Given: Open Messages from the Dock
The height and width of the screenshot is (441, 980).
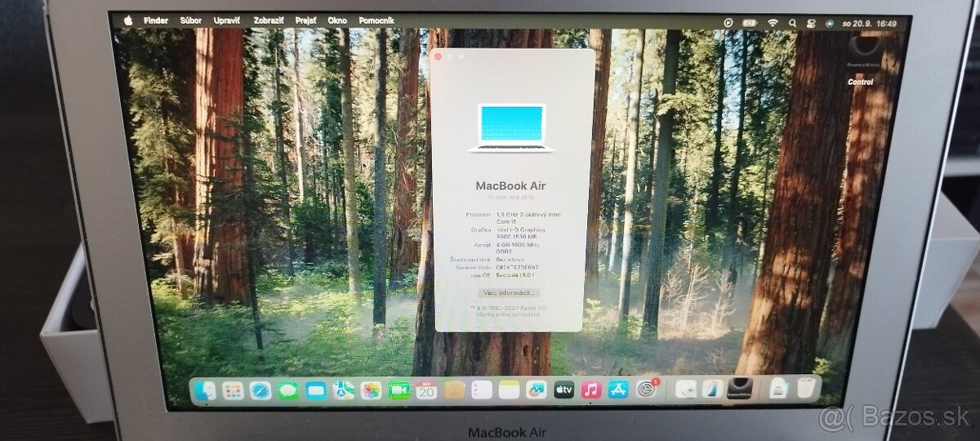Looking at the screenshot, I should click(288, 390).
